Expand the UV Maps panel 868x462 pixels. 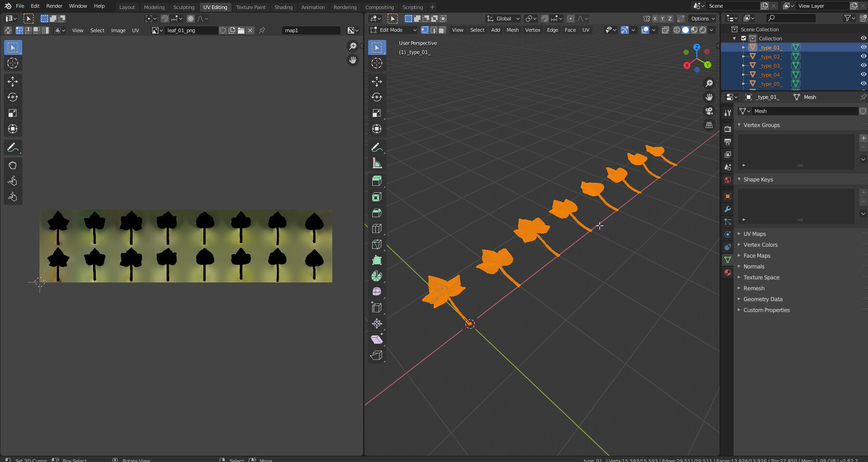tap(754, 234)
